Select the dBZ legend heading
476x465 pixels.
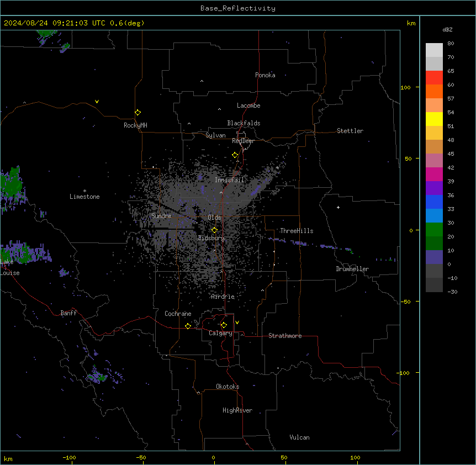pyautogui.click(x=447, y=29)
